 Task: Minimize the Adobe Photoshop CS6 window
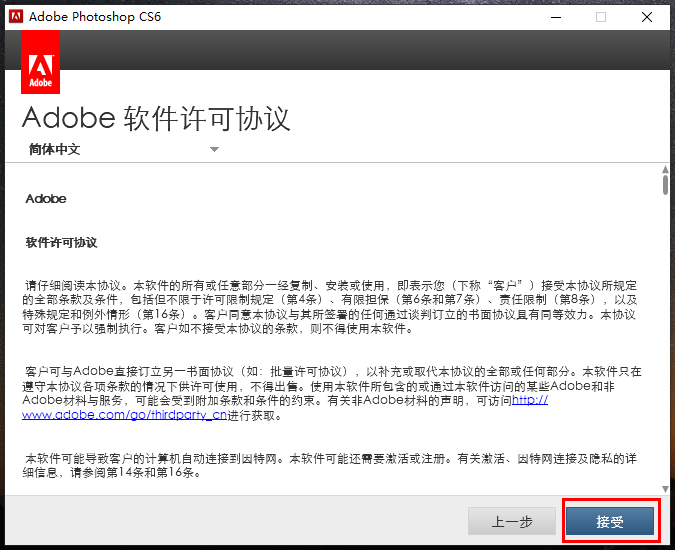(x=556, y=17)
